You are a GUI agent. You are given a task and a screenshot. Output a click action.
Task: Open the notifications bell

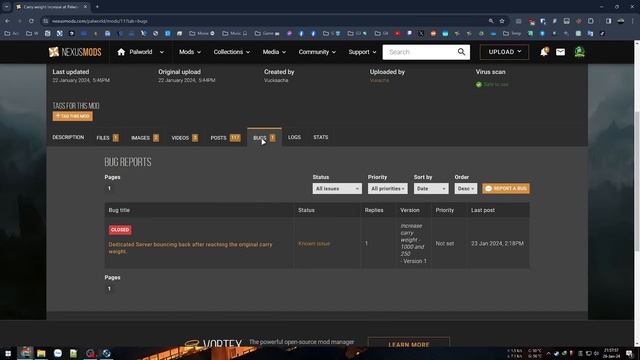point(544,52)
